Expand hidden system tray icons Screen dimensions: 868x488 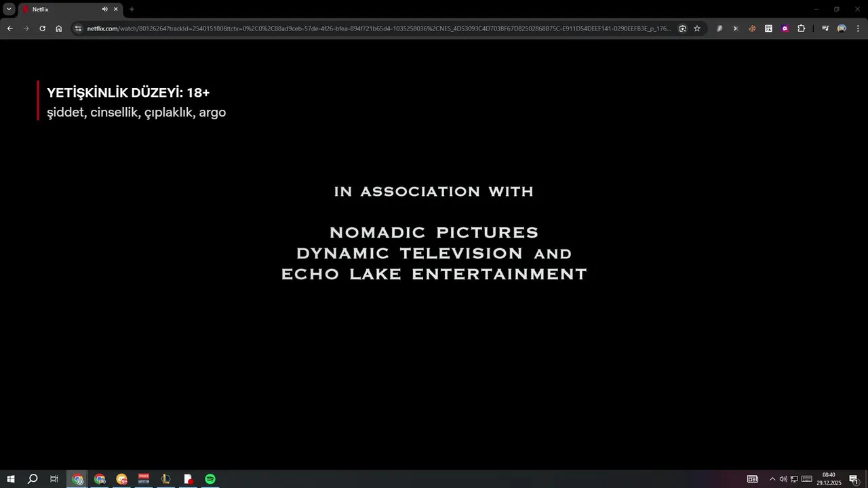pos(772,479)
